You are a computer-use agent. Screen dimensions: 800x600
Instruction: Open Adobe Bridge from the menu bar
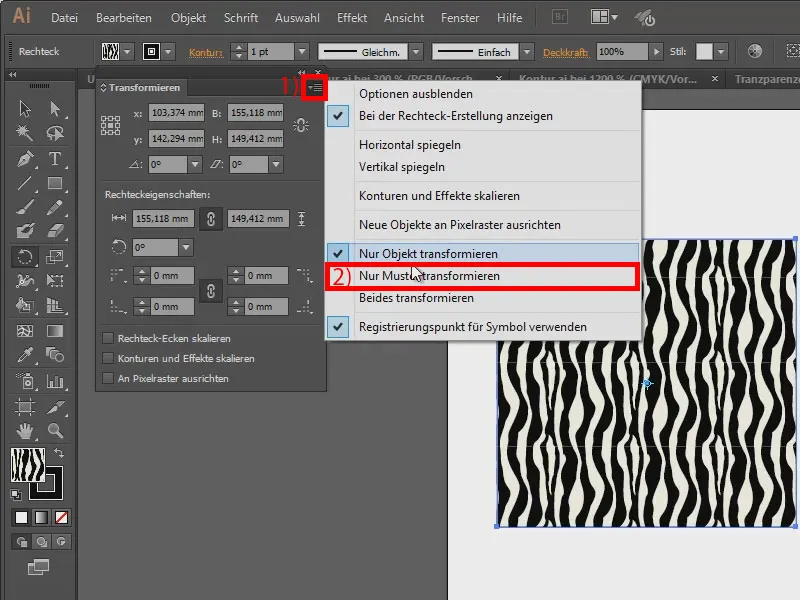pos(560,17)
